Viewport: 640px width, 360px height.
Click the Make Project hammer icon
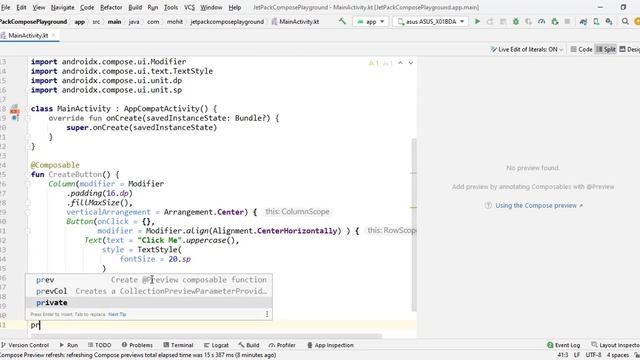[x=342, y=21]
